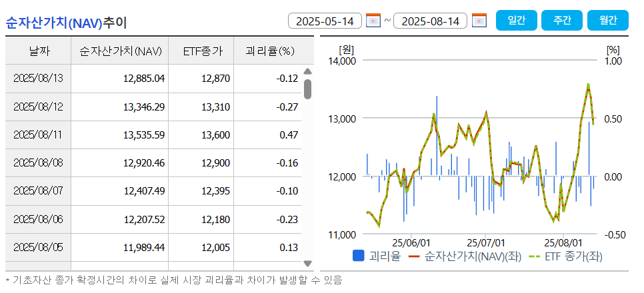The height and width of the screenshot is (293, 644).
Task: Click ETF closing price 12,005
Action: pos(215,248)
